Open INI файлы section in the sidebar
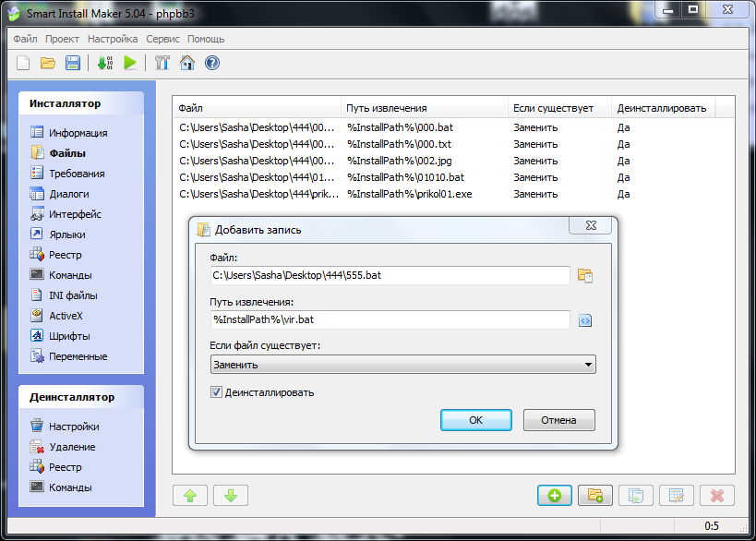The width and height of the screenshot is (756, 541). pos(64,295)
